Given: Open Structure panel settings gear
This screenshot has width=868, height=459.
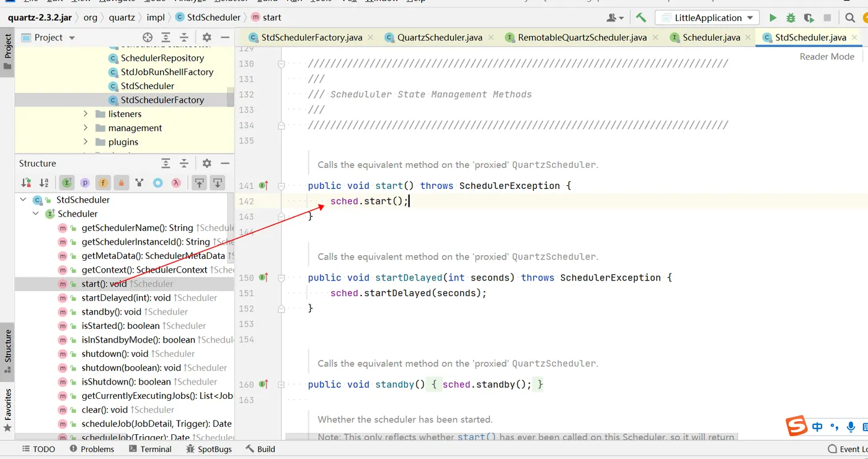Looking at the screenshot, I should coord(207,164).
